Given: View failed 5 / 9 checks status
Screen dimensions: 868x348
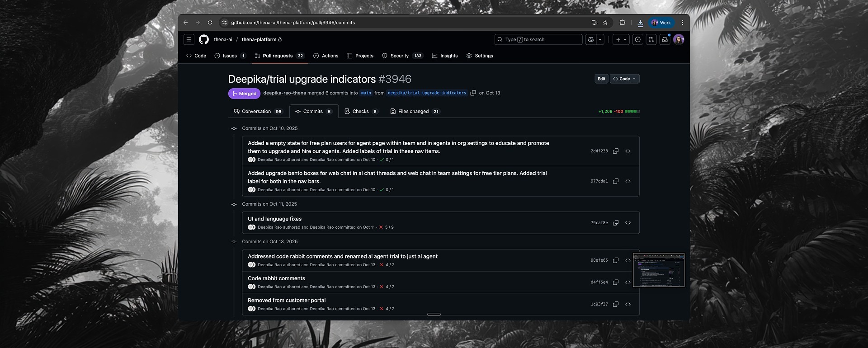Looking at the screenshot, I should tap(387, 227).
